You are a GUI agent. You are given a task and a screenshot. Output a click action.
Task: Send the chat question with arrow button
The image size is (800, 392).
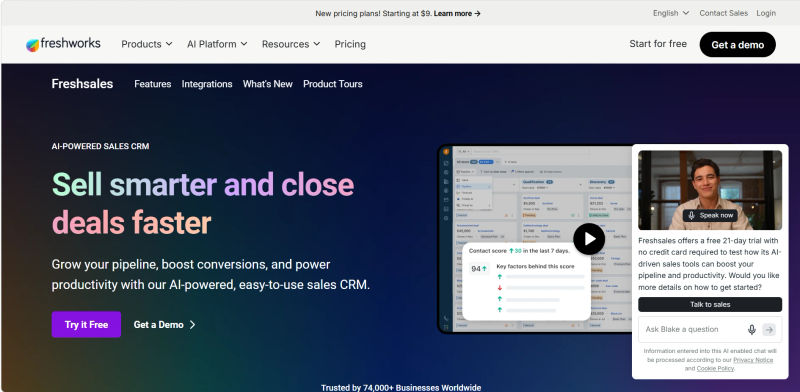pyautogui.click(x=769, y=330)
